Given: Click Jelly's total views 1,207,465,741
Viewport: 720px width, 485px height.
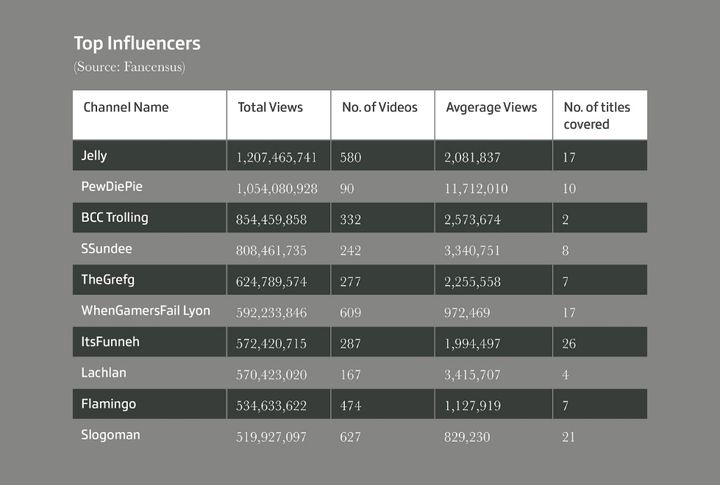Looking at the screenshot, I should [277, 157].
